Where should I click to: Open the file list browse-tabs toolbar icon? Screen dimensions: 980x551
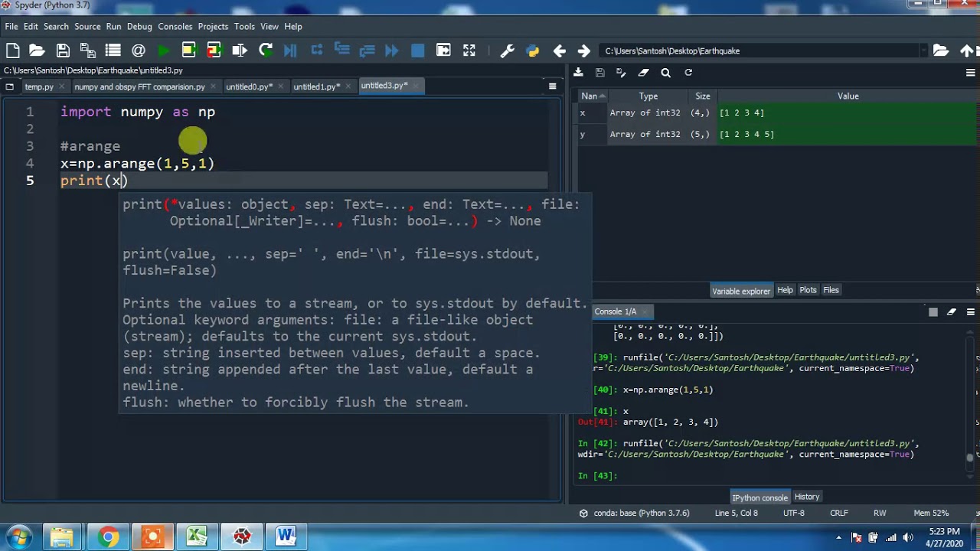113,51
